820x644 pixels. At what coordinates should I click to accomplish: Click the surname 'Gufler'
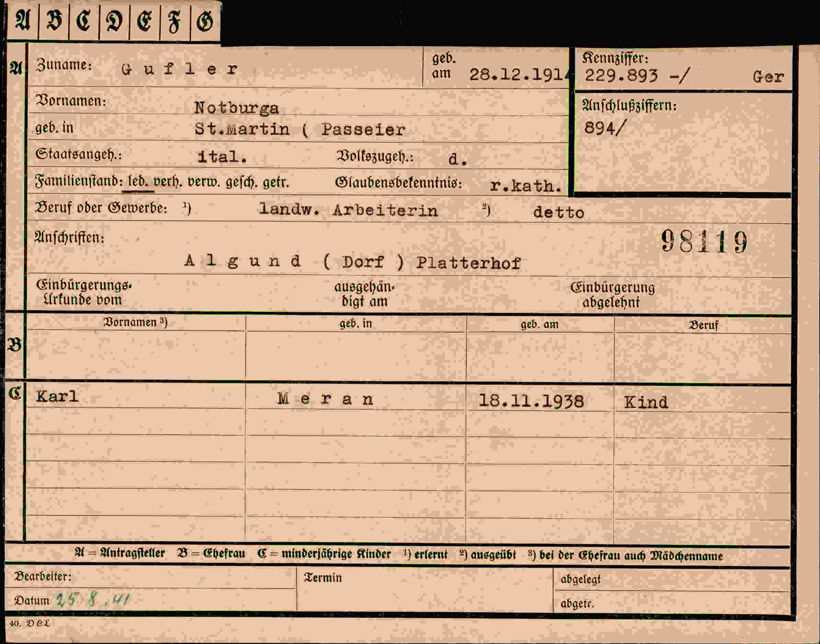pos(180,69)
